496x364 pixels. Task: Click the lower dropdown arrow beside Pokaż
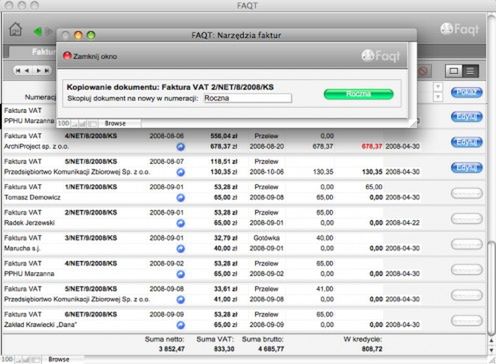(438, 97)
